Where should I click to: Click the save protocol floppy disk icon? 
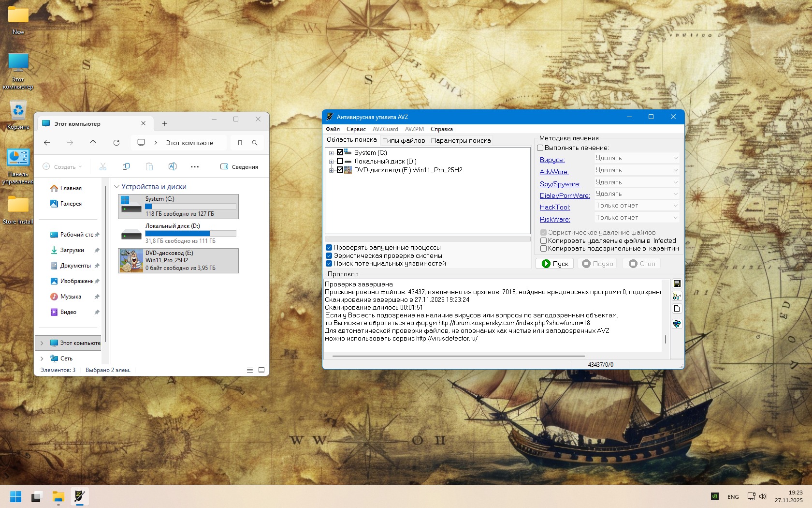pos(677,284)
